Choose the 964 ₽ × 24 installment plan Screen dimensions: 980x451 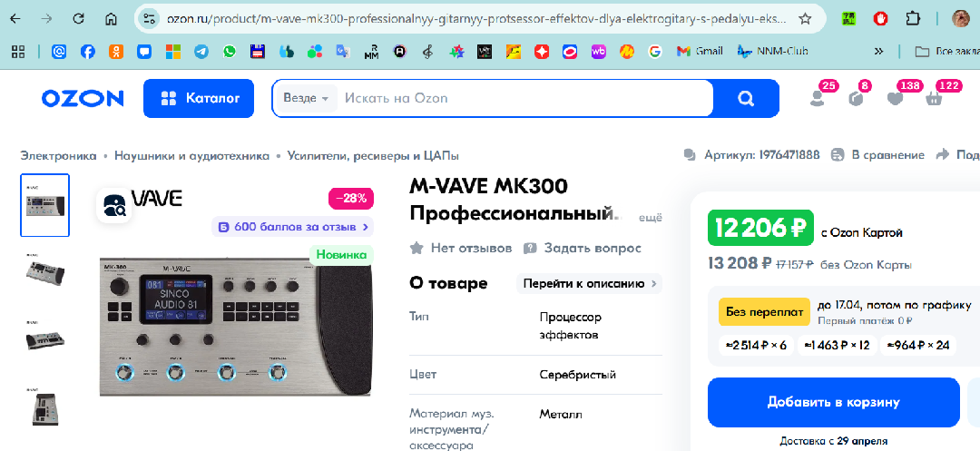click(x=918, y=345)
